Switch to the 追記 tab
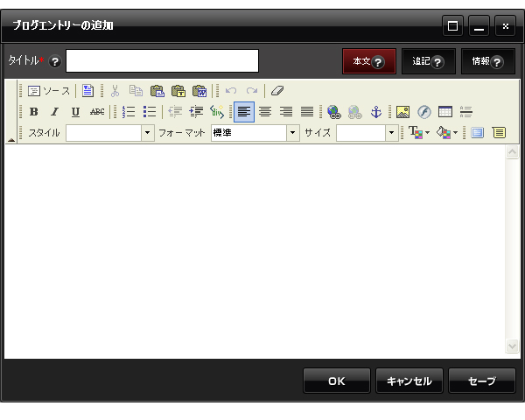 click(x=429, y=61)
